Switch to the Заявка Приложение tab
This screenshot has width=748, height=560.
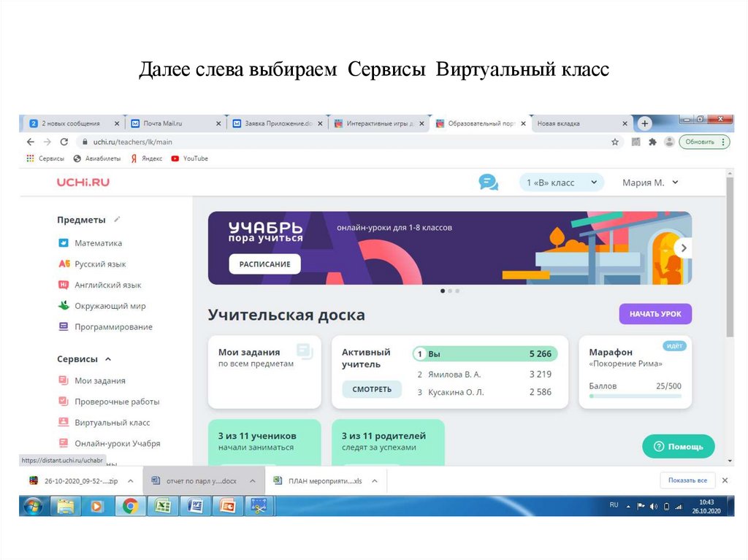(x=278, y=123)
